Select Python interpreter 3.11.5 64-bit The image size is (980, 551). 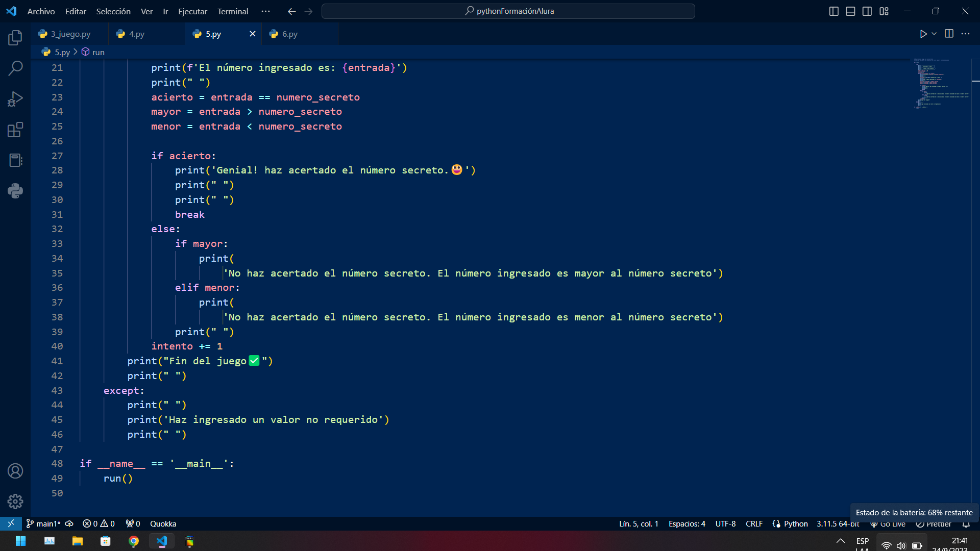point(837,523)
